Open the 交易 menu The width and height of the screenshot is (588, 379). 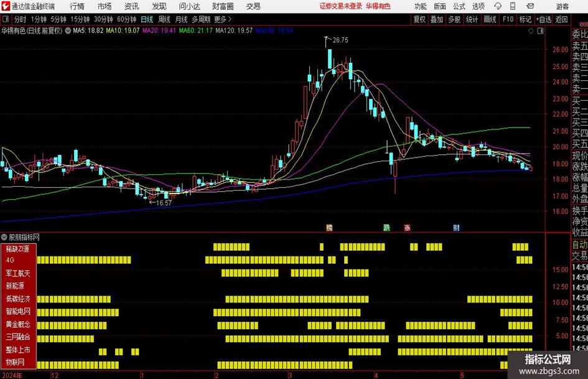(x=253, y=6)
